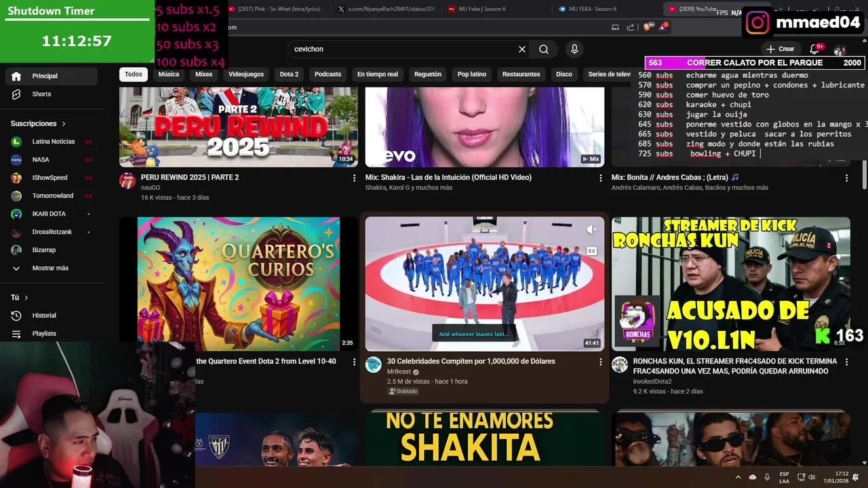Open more options for Quartero Event video
This screenshot has width=868, height=488.
[x=354, y=363]
